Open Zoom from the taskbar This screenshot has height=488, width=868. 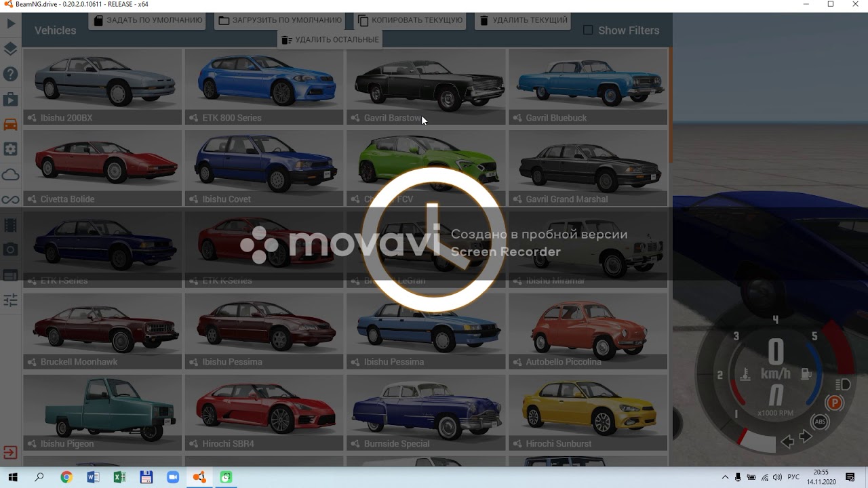(x=173, y=477)
